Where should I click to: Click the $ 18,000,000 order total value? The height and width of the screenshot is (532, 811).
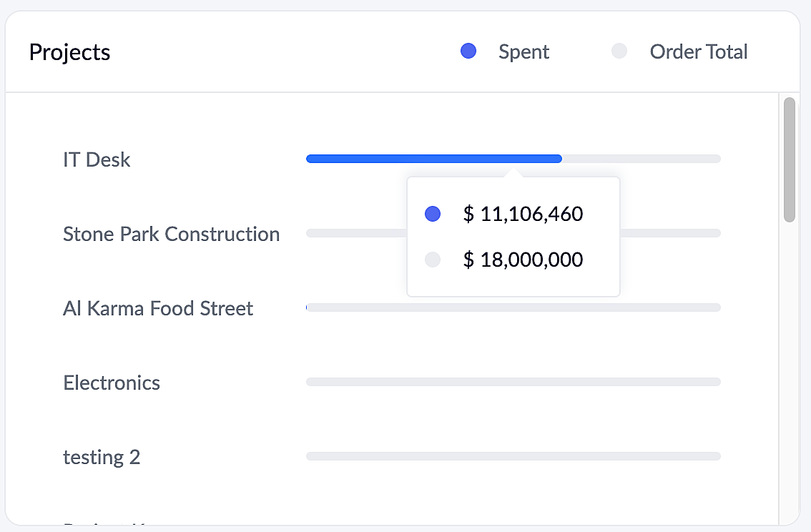click(523, 260)
